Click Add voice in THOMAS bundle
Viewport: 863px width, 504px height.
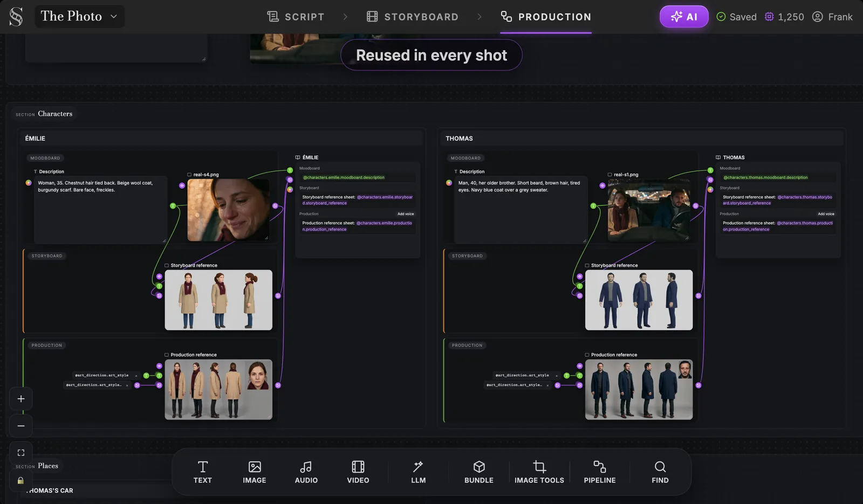click(826, 214)
